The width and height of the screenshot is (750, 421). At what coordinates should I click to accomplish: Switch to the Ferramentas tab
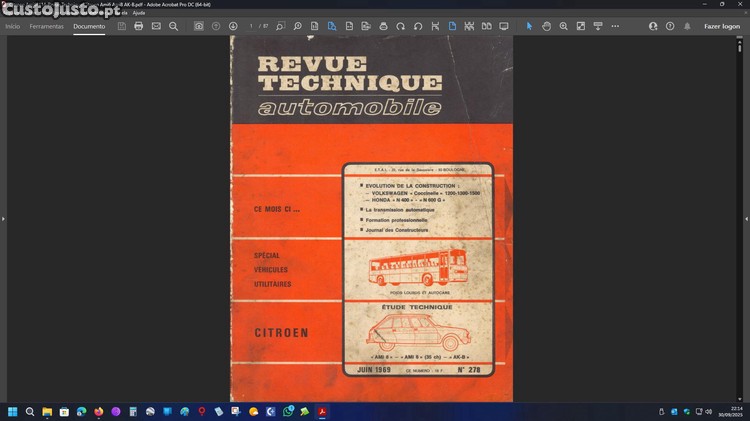[47, 26]
